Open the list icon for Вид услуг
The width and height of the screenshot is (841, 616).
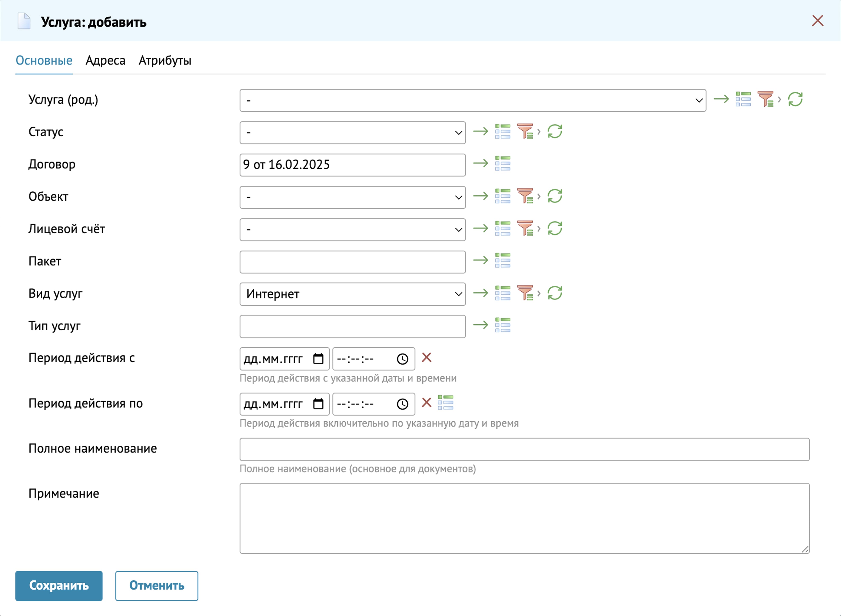[x=502, y=293]
